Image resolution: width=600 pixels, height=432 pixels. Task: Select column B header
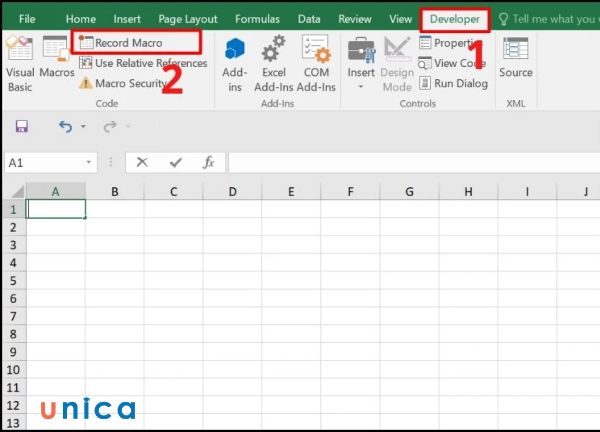tap(115, 191)
